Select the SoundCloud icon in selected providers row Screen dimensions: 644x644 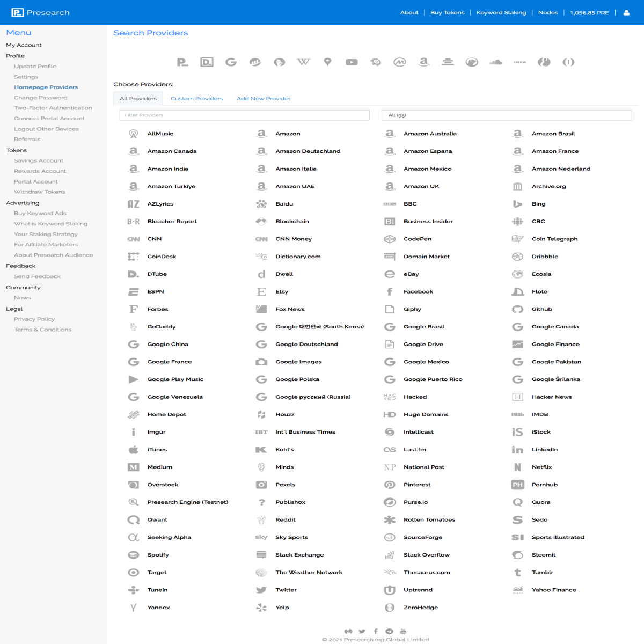click(496, 62)
